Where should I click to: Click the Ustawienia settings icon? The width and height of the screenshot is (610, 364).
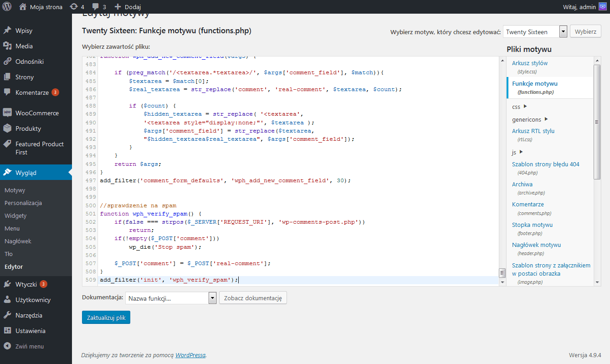[7, 331]
